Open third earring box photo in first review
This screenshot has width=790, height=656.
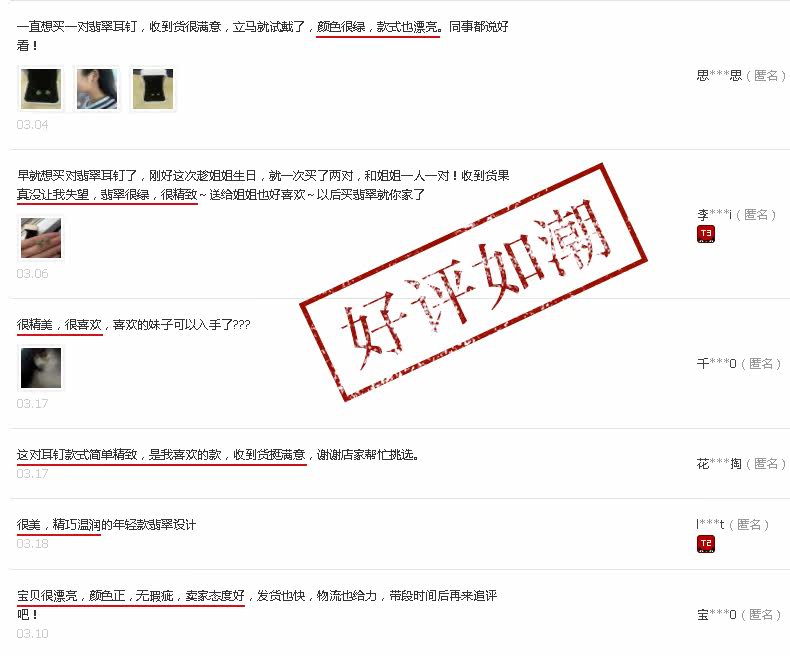(x=153, y=89)
